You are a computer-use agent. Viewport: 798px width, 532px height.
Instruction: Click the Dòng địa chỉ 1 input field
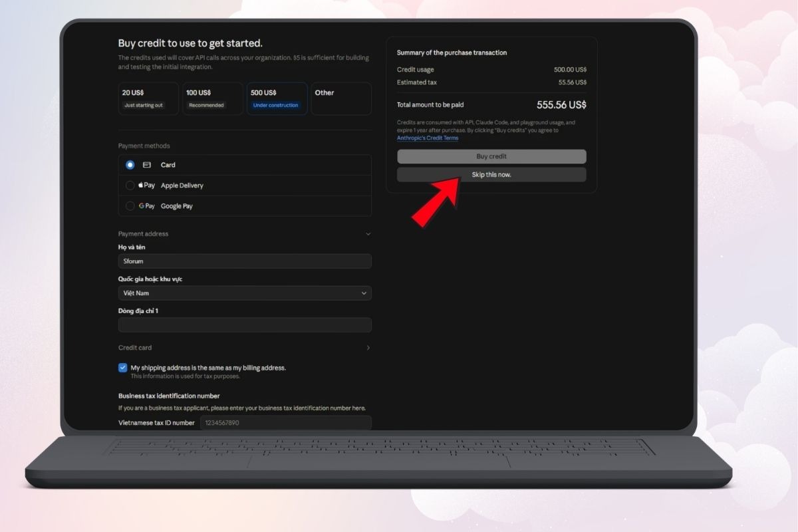coord(245,325)
